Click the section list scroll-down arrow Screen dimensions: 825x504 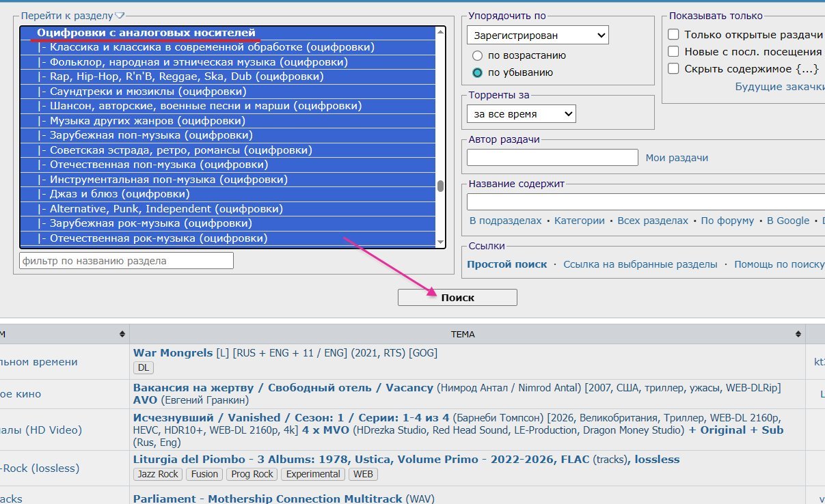tap(440, 242)
